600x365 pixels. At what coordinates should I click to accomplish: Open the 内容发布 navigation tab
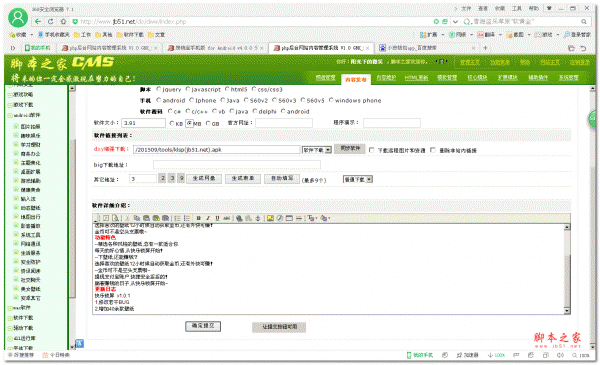pyautogui.click(x=355, y=79)
